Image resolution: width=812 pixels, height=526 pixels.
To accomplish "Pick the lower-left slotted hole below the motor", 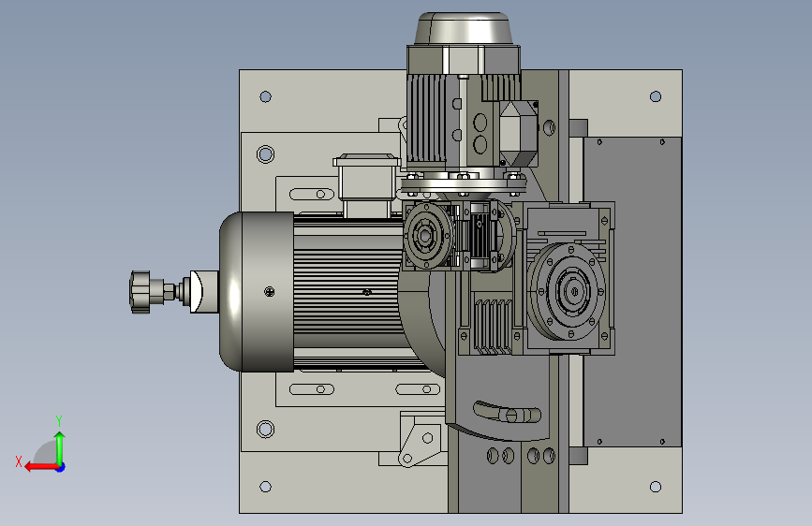I will 312,389.
